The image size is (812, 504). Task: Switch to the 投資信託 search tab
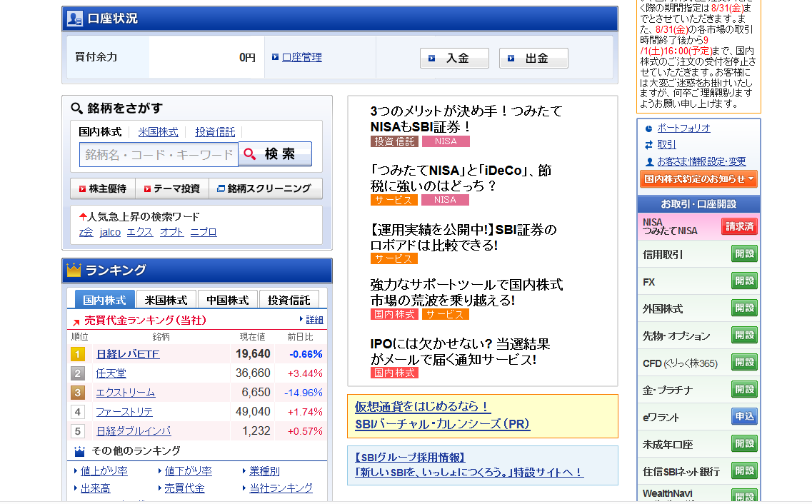pyautogui.click(x=215, y=132)
